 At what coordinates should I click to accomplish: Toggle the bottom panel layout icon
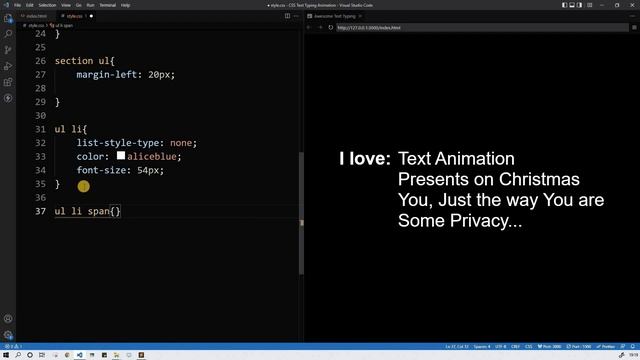pos(572,5)
